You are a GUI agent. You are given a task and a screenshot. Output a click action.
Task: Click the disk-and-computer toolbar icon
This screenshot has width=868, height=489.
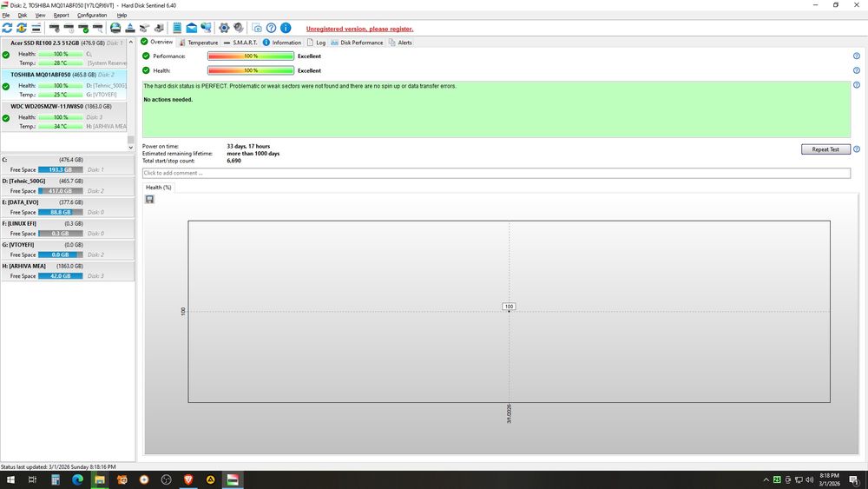[x=159, y=28]
